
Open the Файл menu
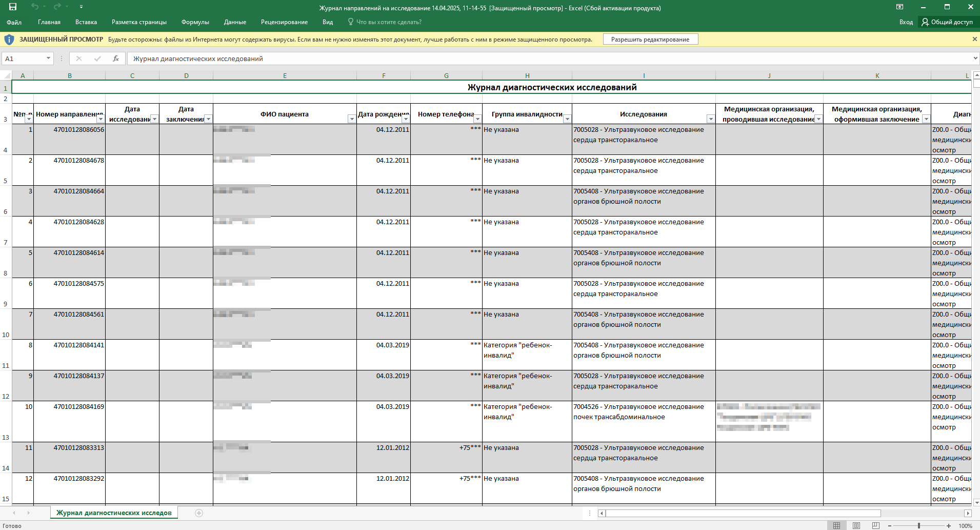pos(14,22)
